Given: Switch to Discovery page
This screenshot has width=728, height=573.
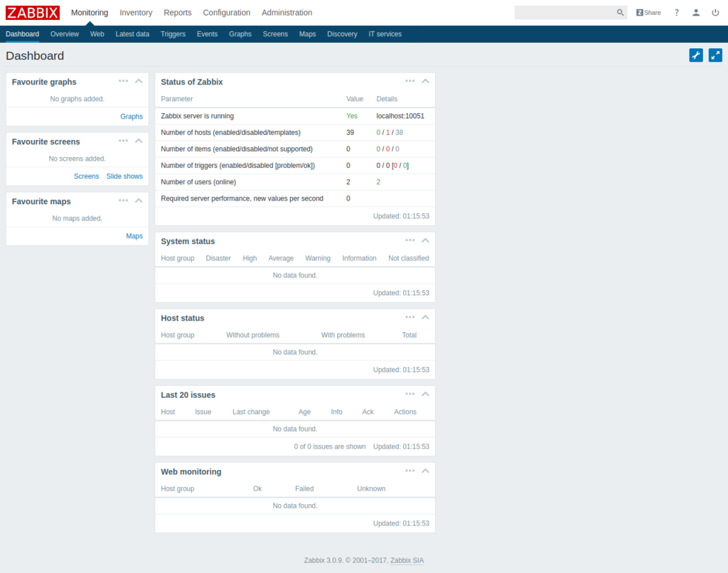Looking at the screenshot, I should [x=342, y=34].
